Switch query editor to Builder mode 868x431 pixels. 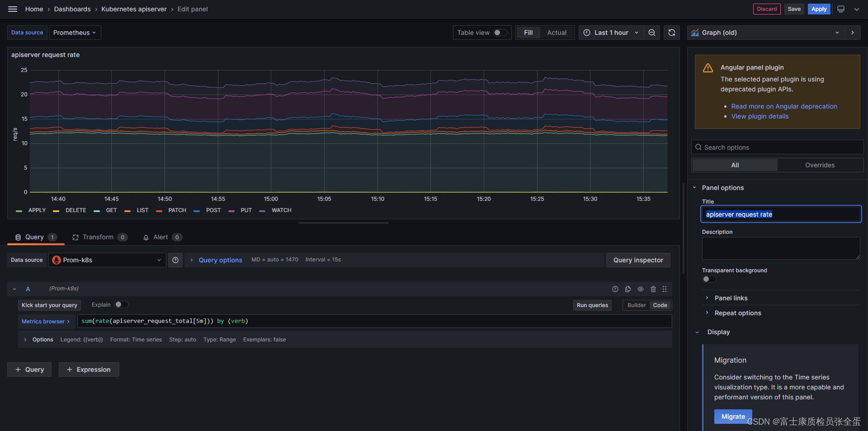coord(637,305)
